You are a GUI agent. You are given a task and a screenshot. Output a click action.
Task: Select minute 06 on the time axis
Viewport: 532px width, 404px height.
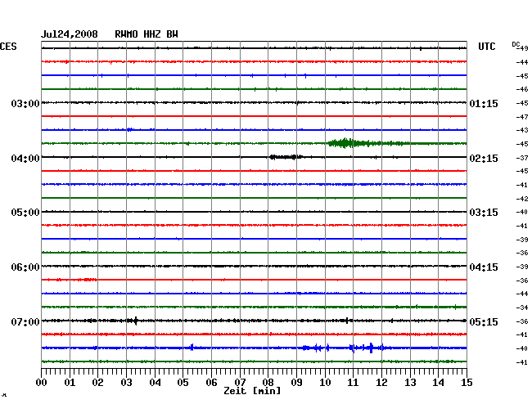click(x=211, y=383)
